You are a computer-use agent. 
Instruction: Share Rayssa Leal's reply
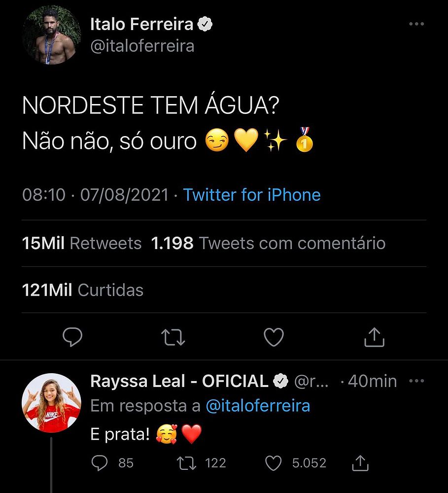(x=360, y=463)
